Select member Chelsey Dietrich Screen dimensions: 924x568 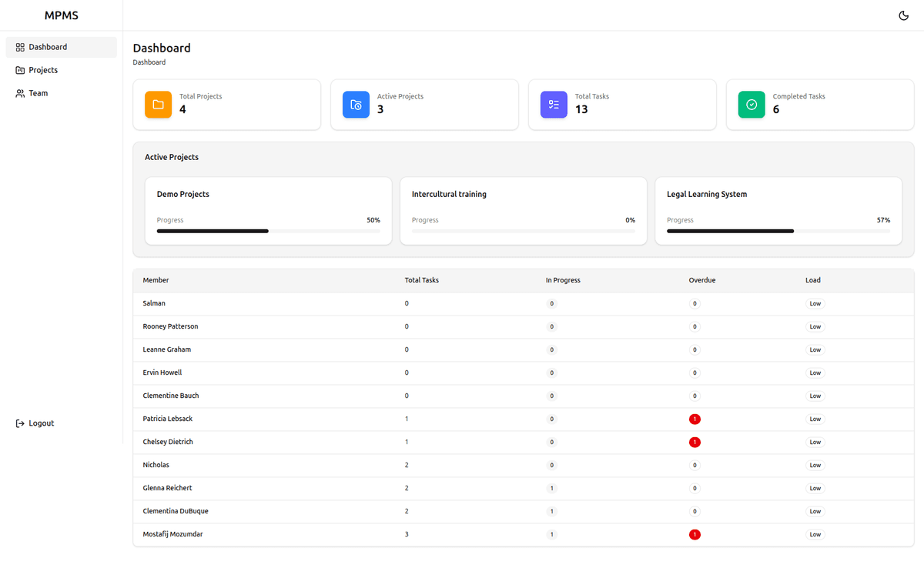(168, 442)
